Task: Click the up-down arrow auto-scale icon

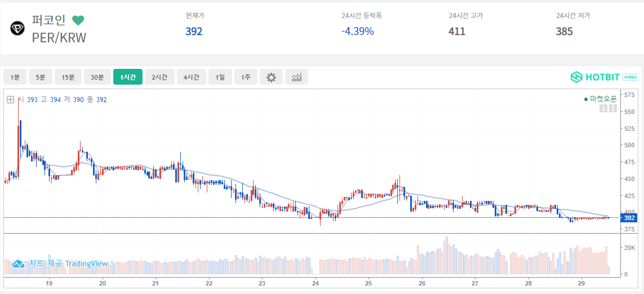Action: pos(613,108)
